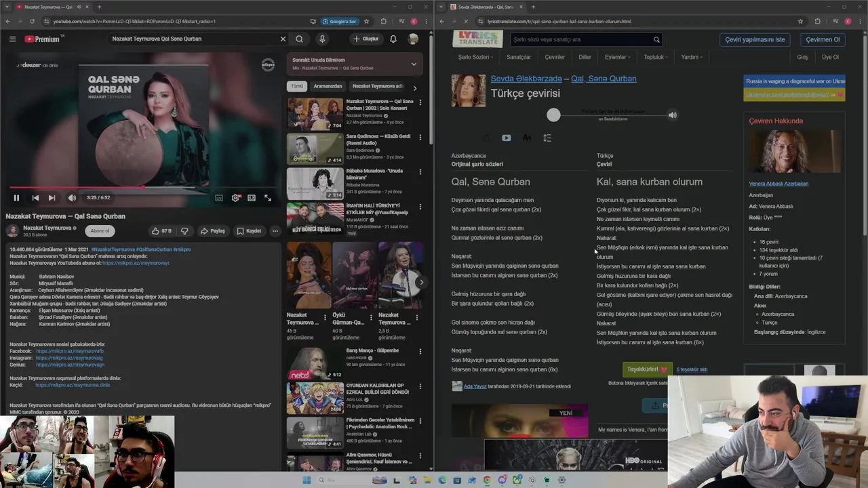Bookmark lyricstranslate page with star

click(x=801, y=21)
